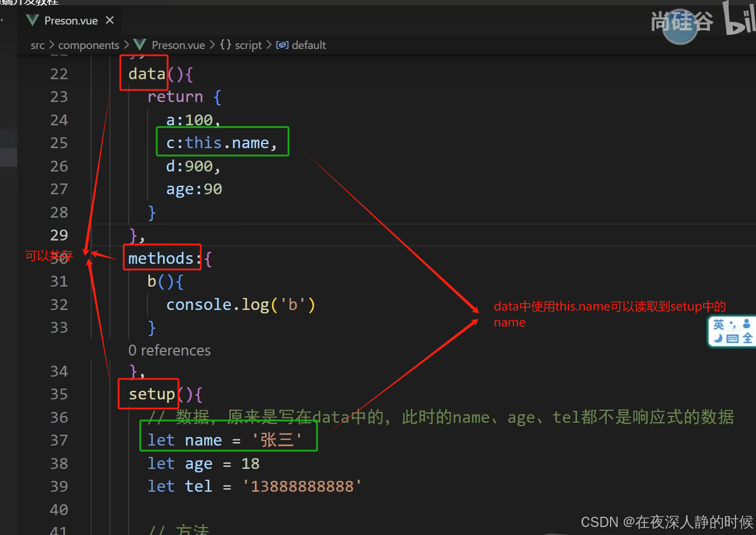756x535 pixels.
Task: Toggle 全 full-width character mode
Action: 748,337
